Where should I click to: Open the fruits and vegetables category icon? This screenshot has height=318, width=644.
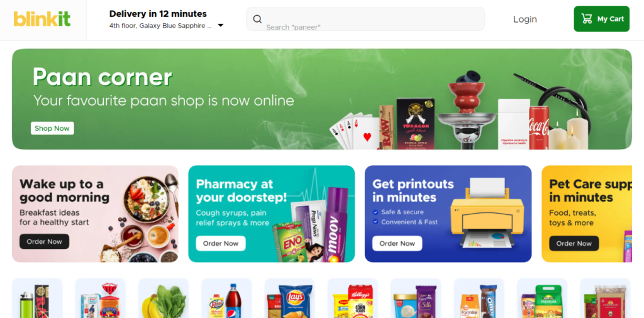tap(164, 298)
